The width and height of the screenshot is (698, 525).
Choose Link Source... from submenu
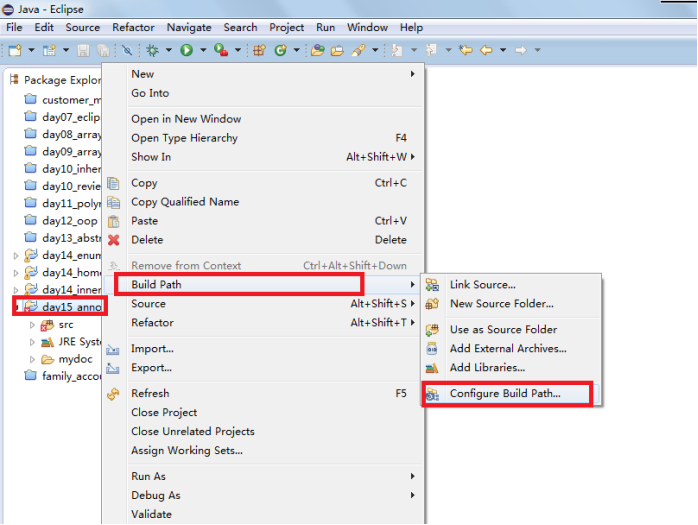(x=511, y=285)
